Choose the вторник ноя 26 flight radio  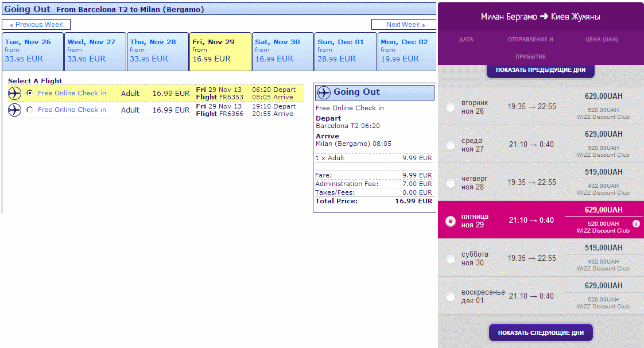pyautogui.click(x=451, y=107)
